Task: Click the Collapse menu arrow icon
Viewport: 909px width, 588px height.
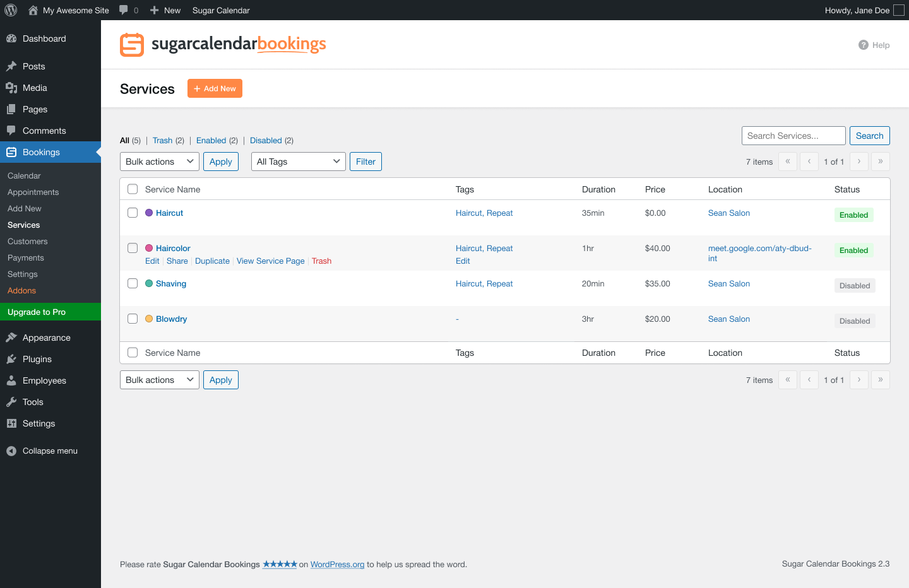Action: coord(11,450)
